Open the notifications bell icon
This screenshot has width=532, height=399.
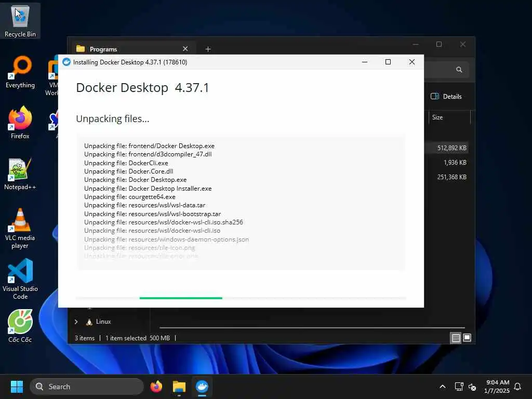point(517,387)
